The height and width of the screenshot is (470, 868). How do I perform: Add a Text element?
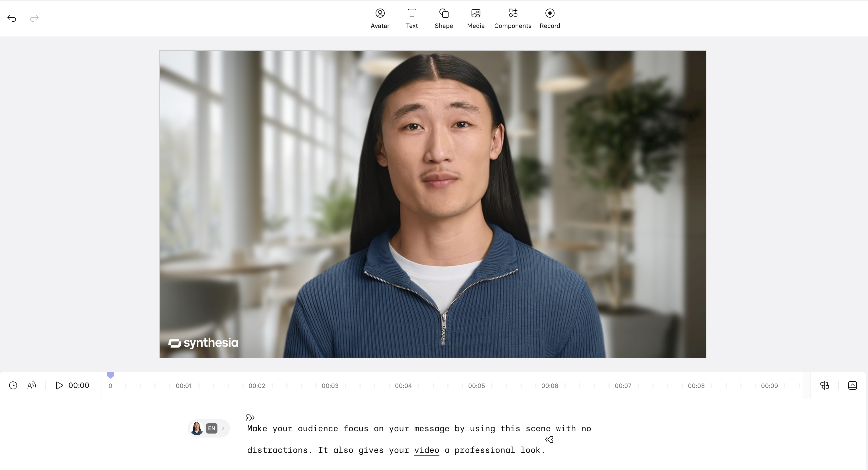tap(411, 18)
